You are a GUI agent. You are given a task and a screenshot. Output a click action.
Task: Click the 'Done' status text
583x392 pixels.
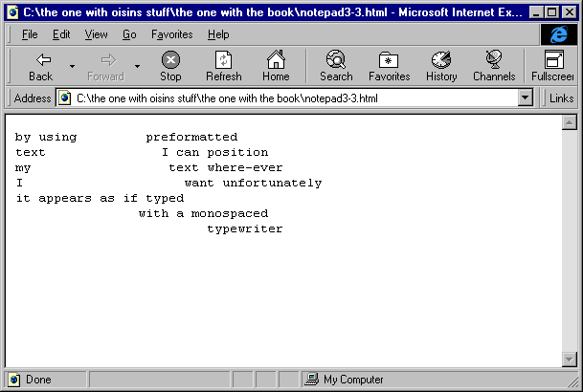coord(38,380)
